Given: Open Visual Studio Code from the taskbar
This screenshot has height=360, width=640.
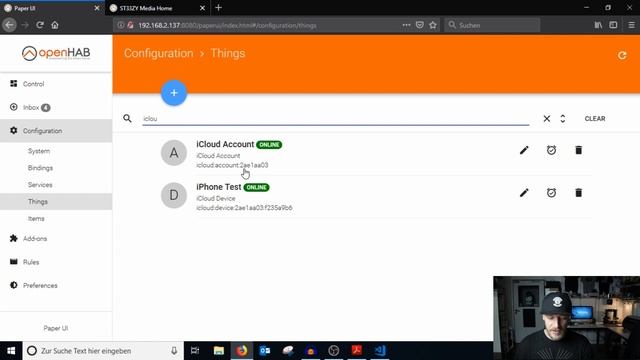Looking at the screenshot, I should pos(380,351).
